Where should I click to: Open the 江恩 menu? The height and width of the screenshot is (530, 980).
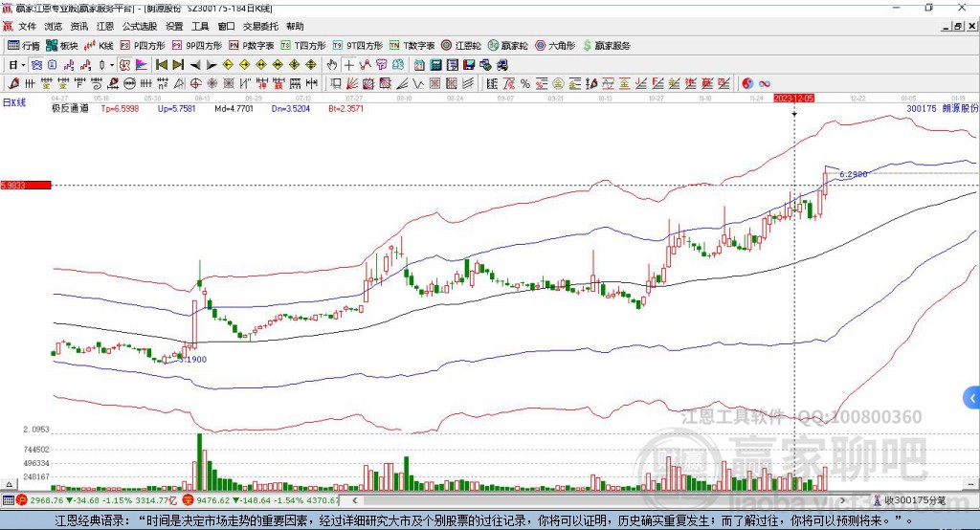pyautogui.click(x=105, y=26)
